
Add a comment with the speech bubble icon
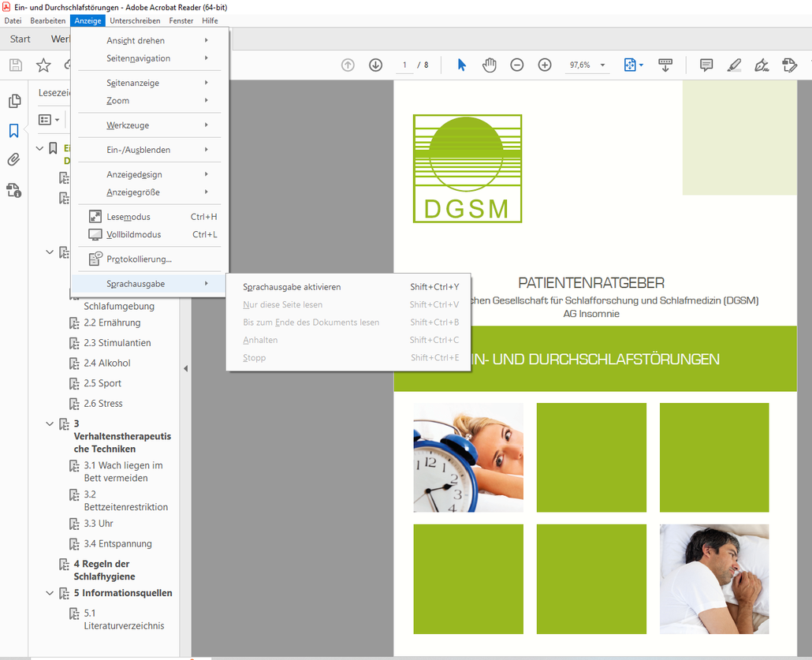point(706,65)
